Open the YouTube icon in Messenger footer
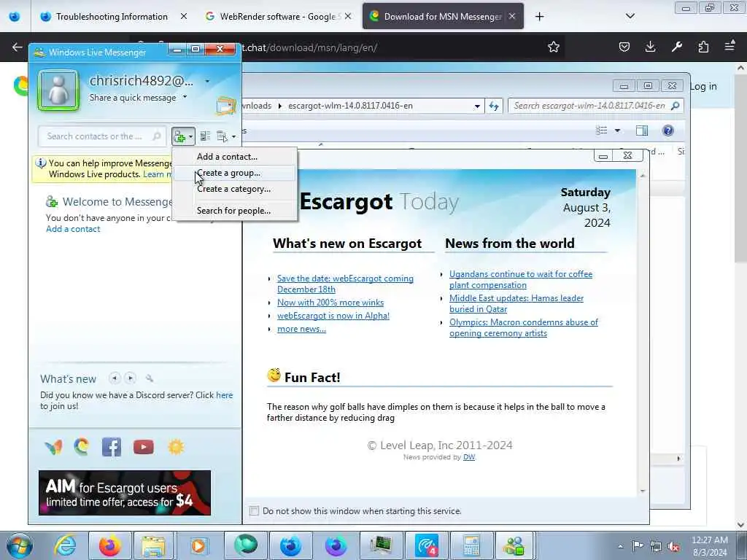 (x=144, y=447)
